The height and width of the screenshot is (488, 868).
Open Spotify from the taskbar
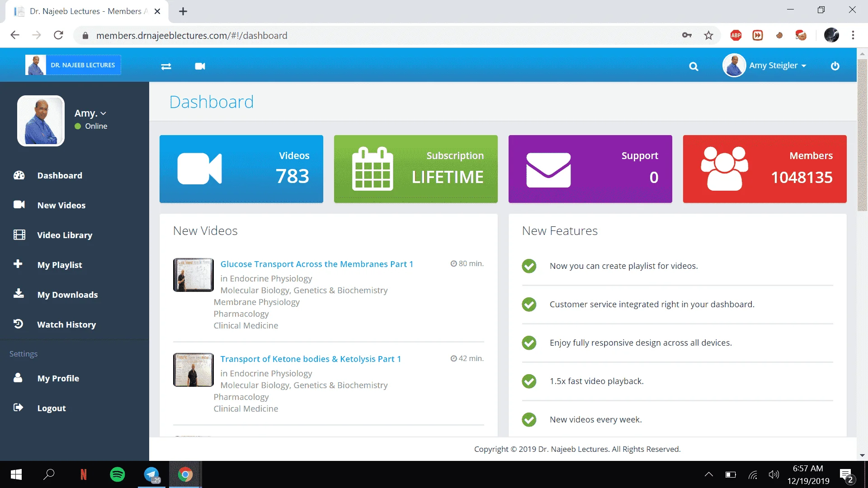(x=118, y=474)
